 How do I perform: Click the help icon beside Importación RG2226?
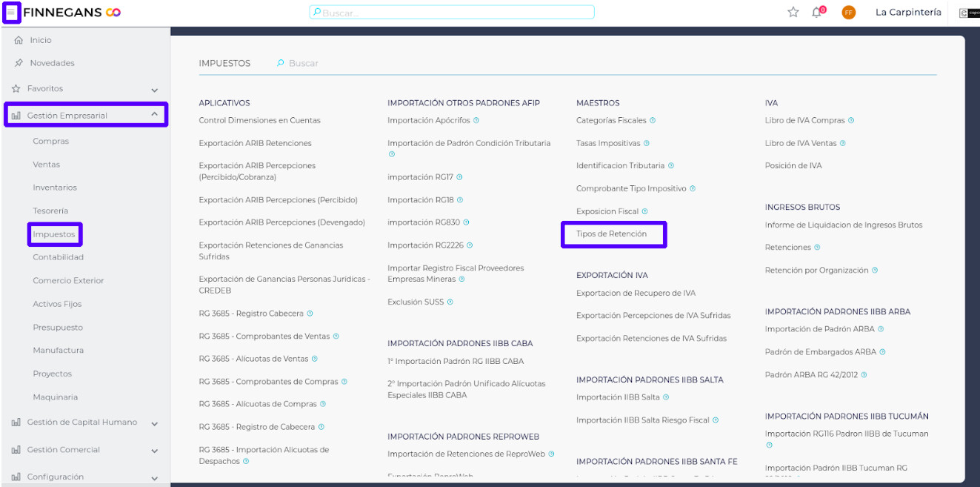470,245
